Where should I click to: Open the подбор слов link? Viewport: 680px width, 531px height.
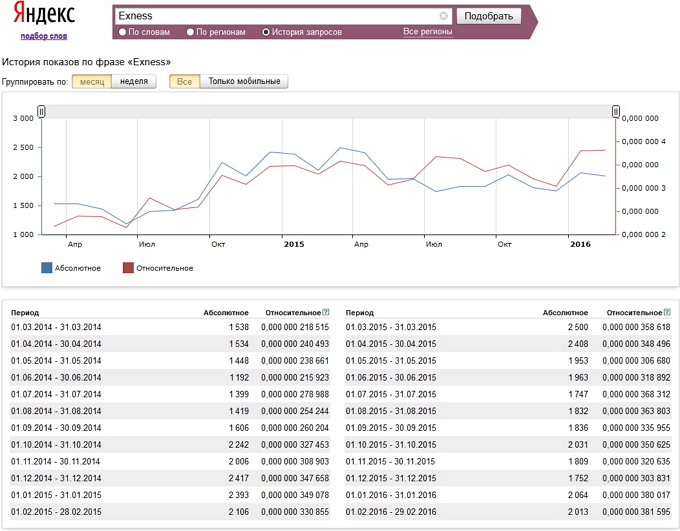coord(44,36)
